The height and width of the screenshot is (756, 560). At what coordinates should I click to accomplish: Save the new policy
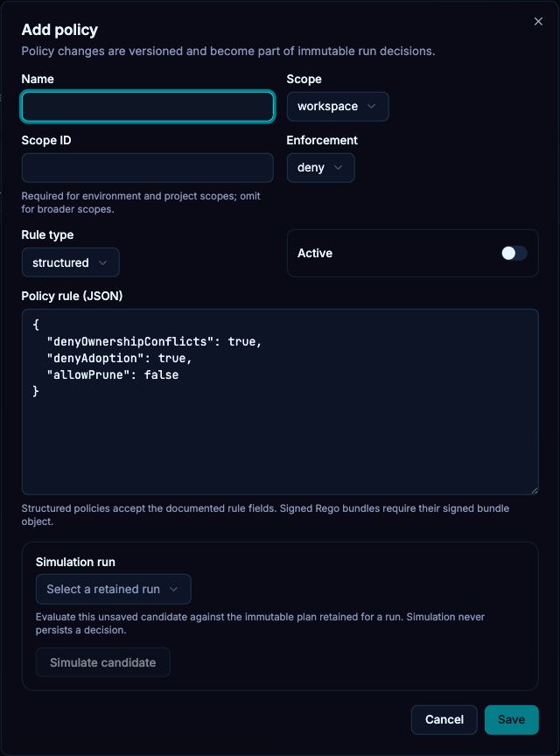[x=511, y=720]
